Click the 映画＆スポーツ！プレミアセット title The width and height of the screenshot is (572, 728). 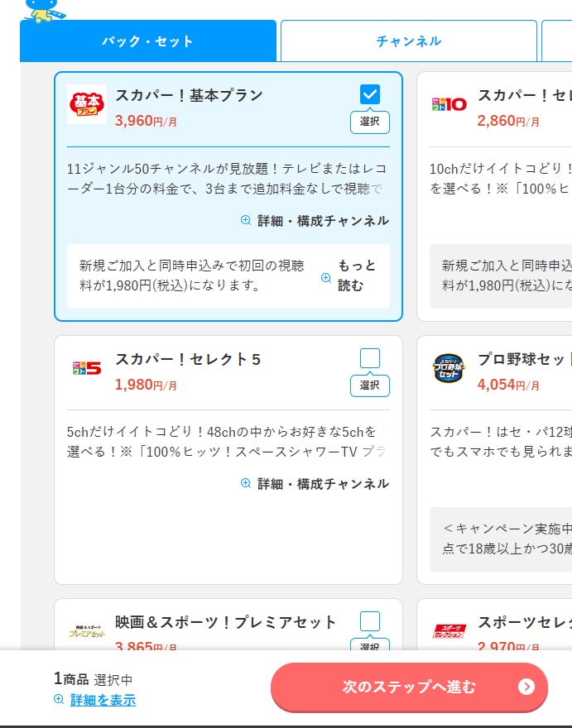pos(225,622)
